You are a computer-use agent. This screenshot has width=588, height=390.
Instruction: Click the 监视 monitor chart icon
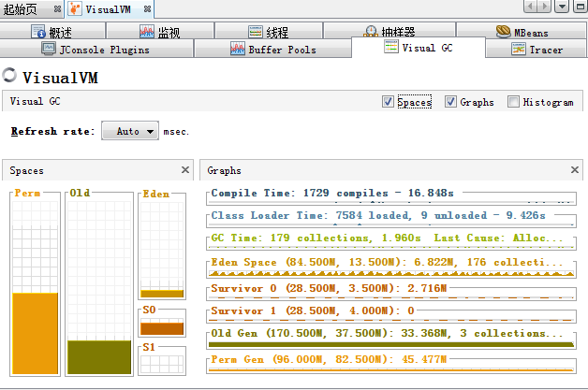tap(147, 32)
